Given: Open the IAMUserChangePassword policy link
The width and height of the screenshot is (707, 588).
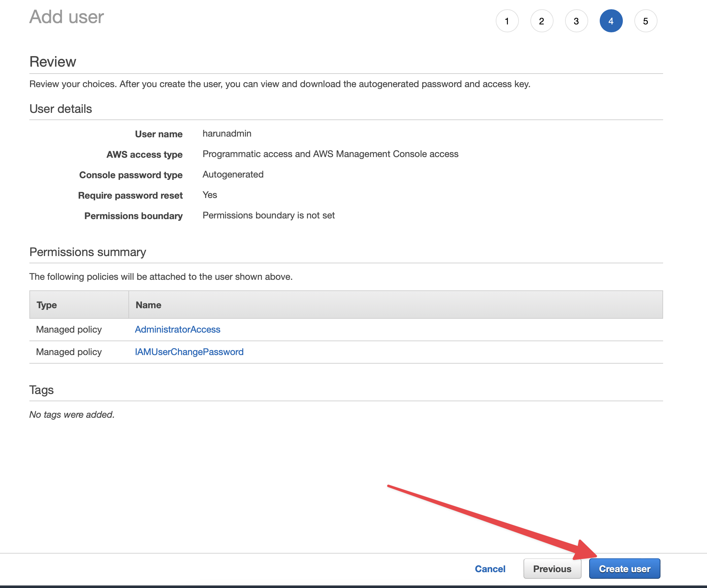Looking at the screenshot, I should coord(189,352).
